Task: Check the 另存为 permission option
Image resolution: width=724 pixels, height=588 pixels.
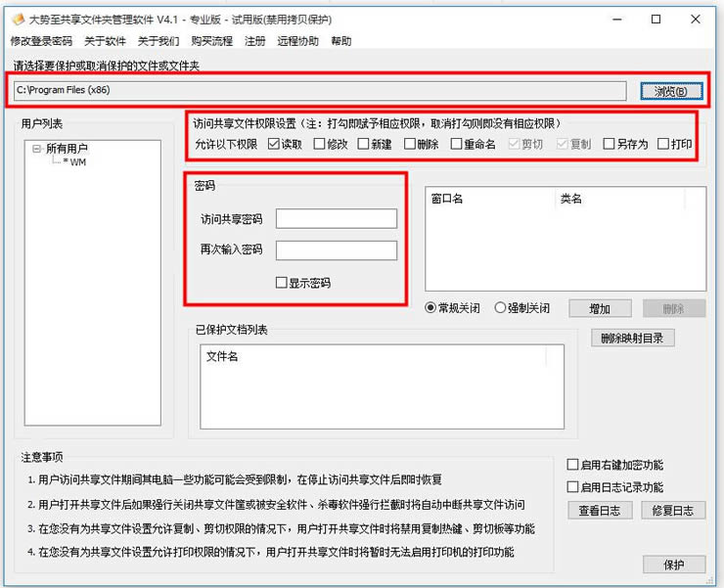Action: (609, 144)
